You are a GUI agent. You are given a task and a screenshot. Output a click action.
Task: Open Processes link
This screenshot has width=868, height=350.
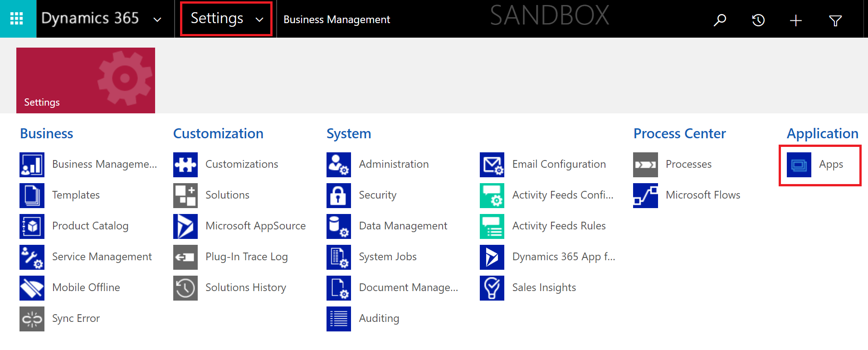click(x=688, y=164)
